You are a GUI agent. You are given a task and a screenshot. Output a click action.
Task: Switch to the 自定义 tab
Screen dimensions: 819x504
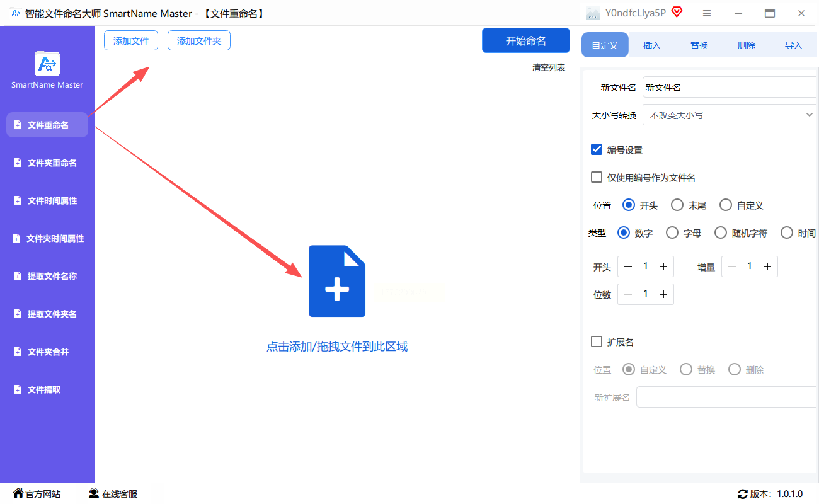(605, 45)
